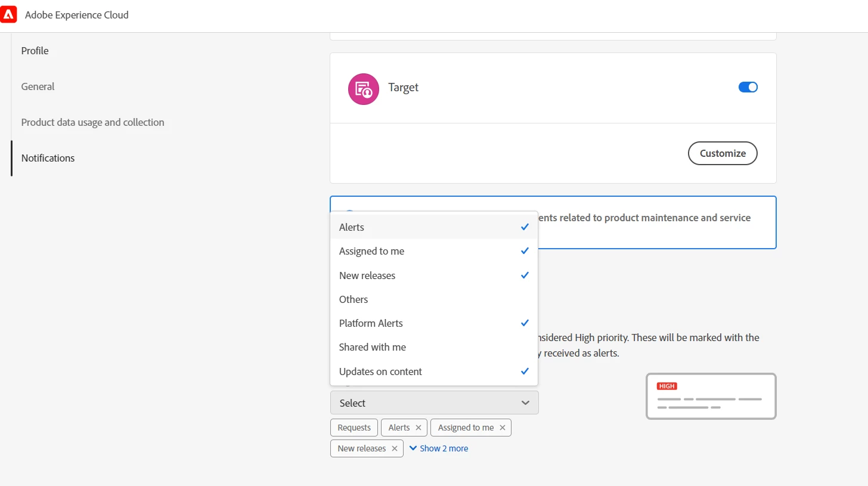Collapse the Select dropdown
Image resolution: width=868 pixels, height=486 pixels.
coord(435,403)
